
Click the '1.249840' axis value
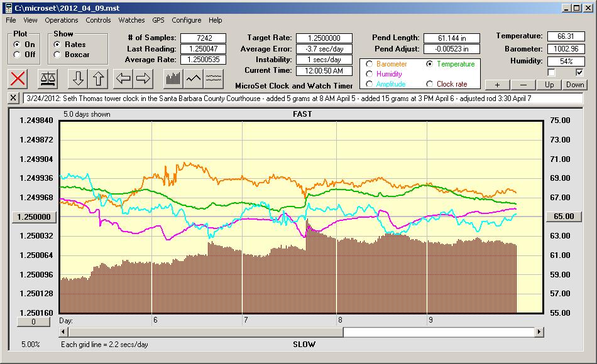(x=36, y=120)
